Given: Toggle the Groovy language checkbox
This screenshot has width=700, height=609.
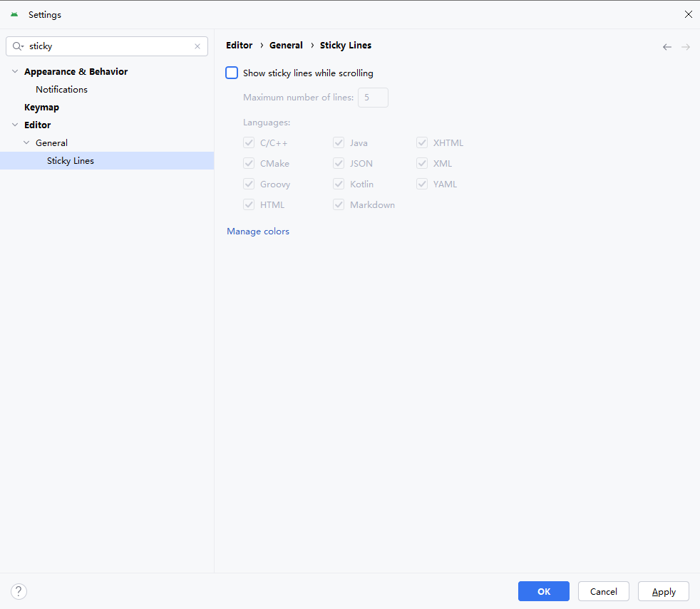Looking at the screenshot, I should click(x=249, y=184).
